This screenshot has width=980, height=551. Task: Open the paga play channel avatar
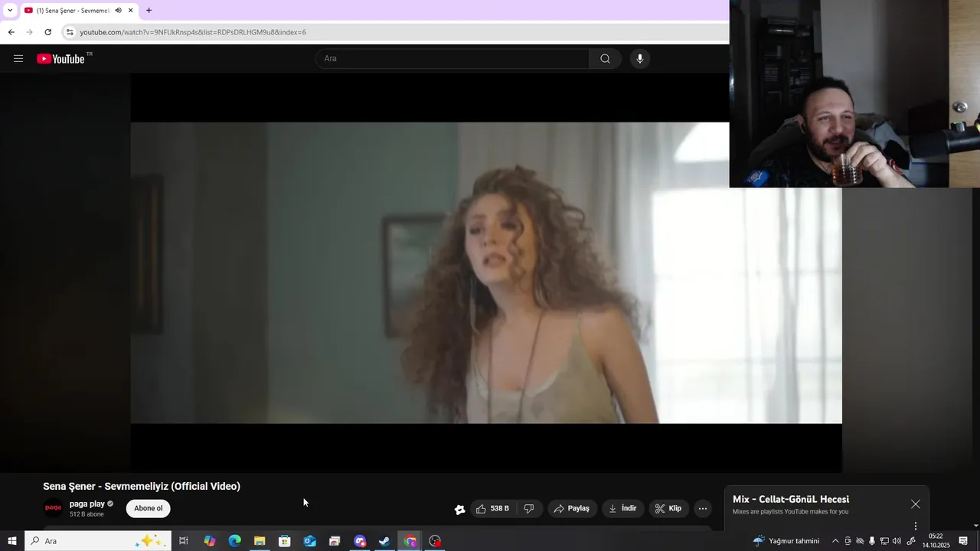(53, 508)
